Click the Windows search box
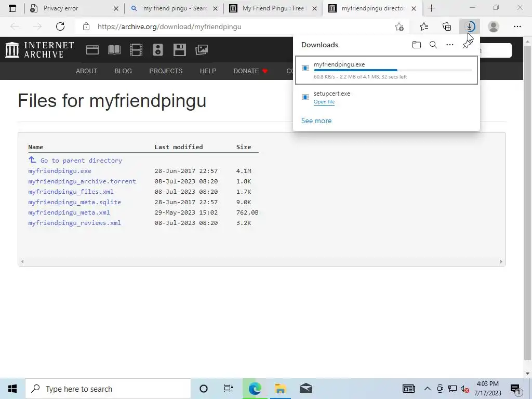The image size is (532, 399). tap(108, 389)
